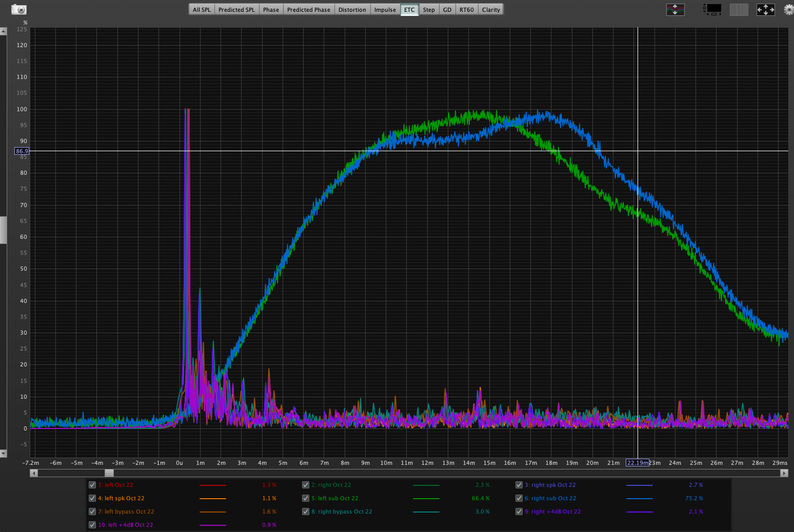
Task: Click vertical scrollbar up arrow
Action: [x=3, y=31]
